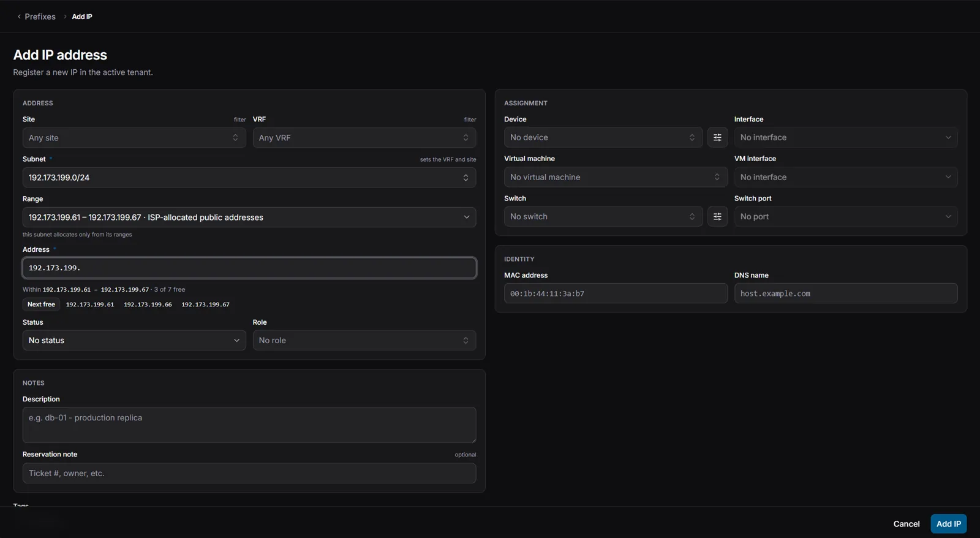The height and width of the screenshot is (538, 980).
Task: Pick suggested address 192.173.199.61
Action: 90,305
